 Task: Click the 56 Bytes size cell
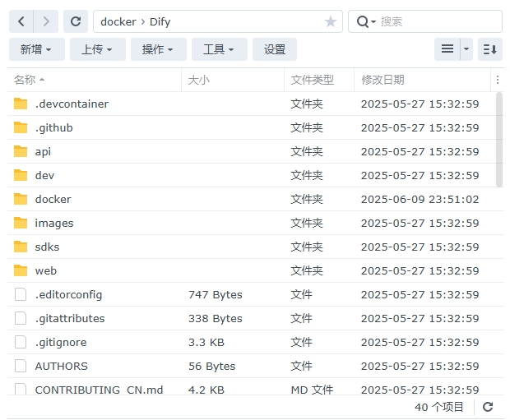click(211, 366)
